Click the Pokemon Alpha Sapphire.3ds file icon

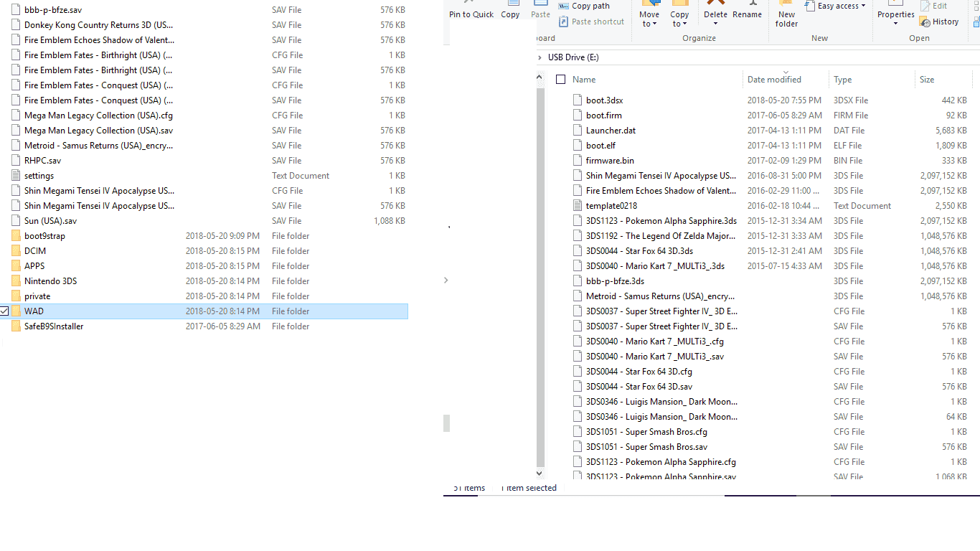pyautogui.click(x=578, y=221)
